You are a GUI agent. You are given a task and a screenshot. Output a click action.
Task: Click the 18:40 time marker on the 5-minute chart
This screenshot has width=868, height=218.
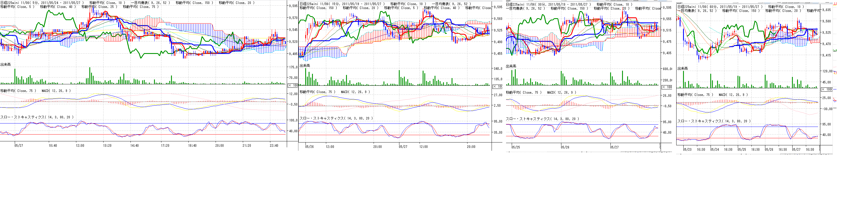pyautogui.click(x=192, y=146)
